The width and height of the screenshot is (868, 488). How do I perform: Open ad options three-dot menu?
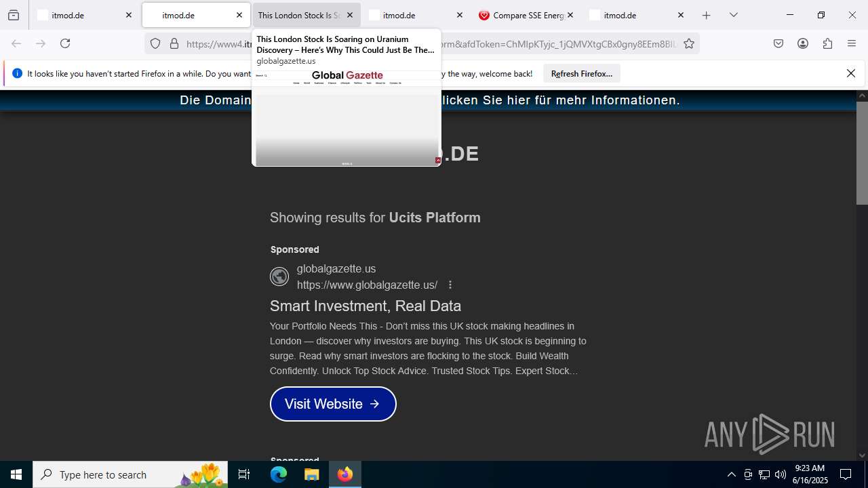click(x=450, y=285)
